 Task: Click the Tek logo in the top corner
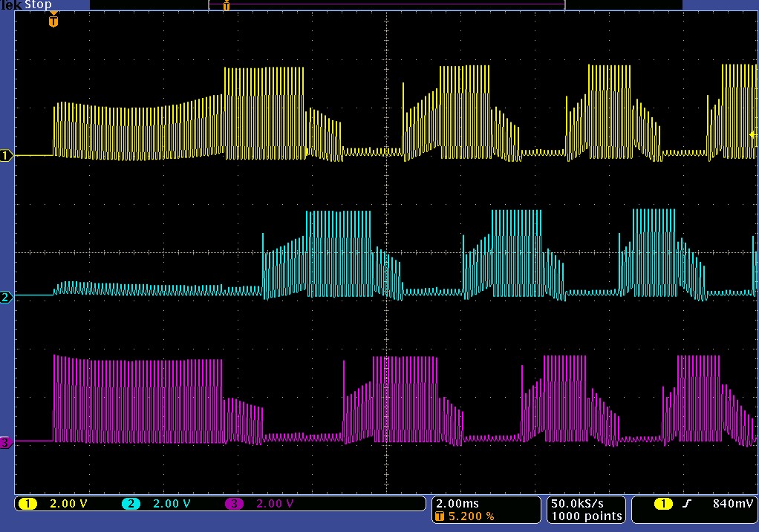[x=10, y=5]
